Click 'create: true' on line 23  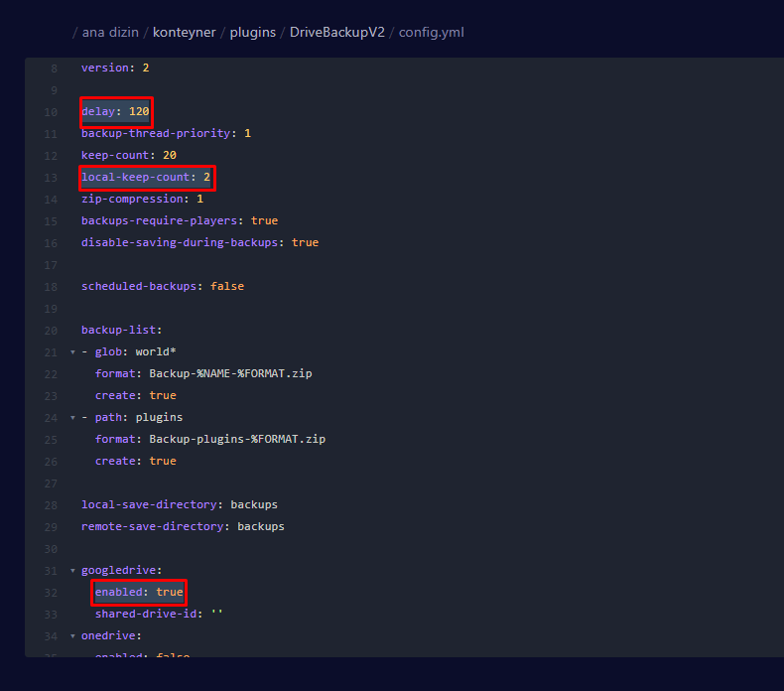click(x=136, y=396)
